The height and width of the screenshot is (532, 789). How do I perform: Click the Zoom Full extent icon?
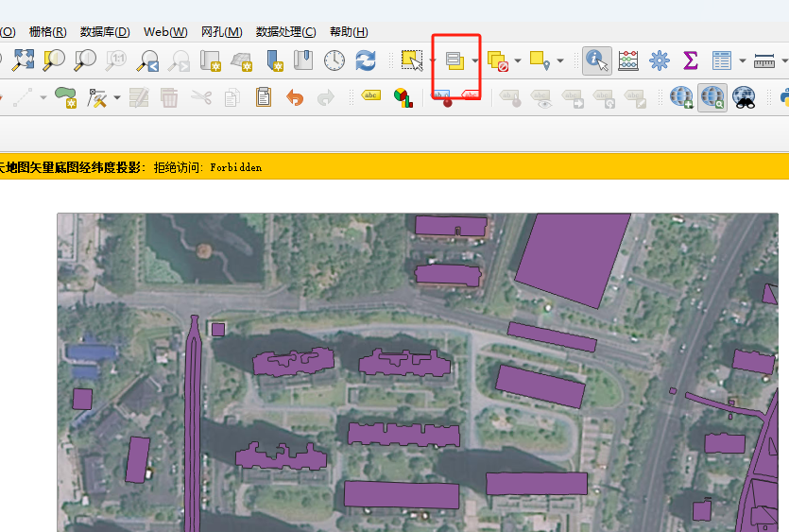click(x=23, y=60)
